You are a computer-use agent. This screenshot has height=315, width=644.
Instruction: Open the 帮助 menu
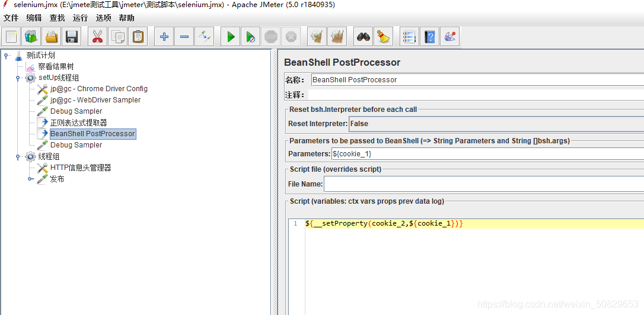point(126,18)
